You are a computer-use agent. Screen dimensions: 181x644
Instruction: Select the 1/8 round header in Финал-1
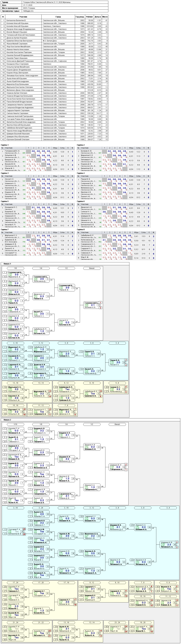16,268
